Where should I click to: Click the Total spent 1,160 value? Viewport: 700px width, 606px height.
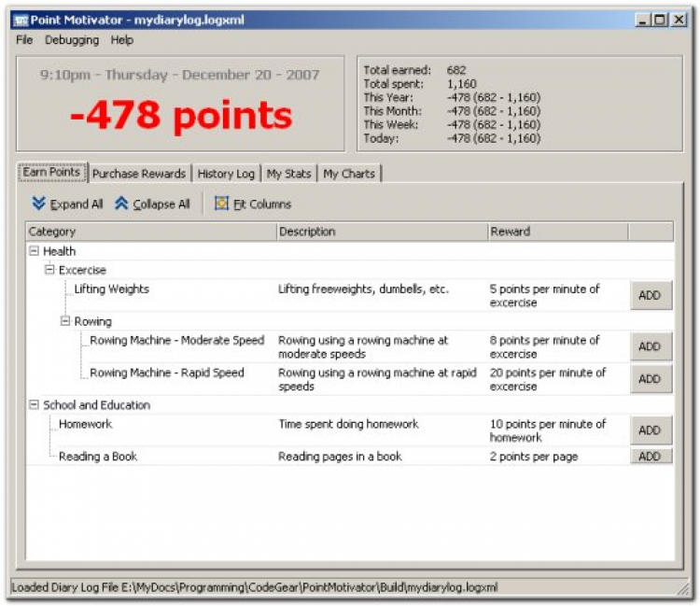coord(462,84)
